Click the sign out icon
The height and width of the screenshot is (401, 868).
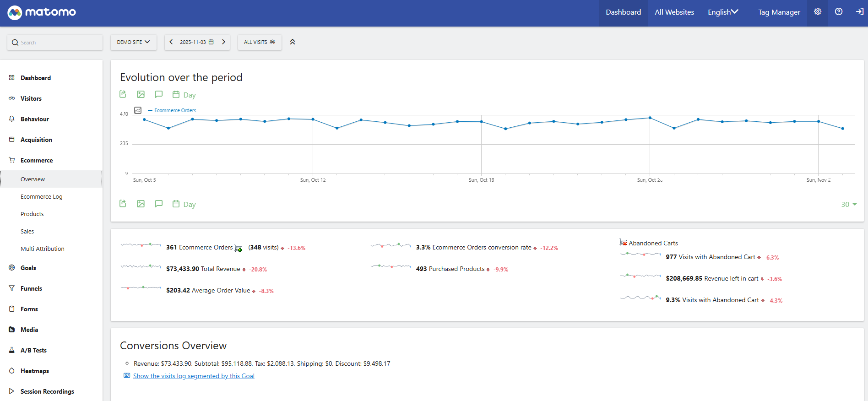(859, 12)
